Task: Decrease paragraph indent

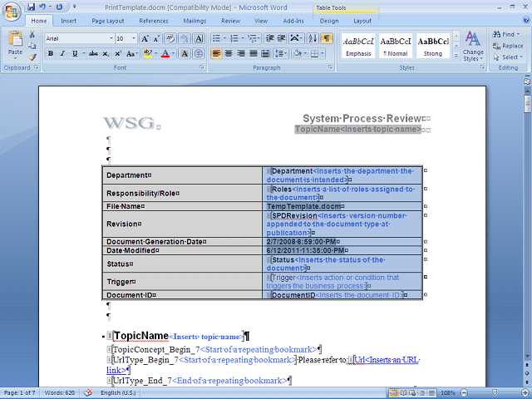Action: tap(269, 39)
